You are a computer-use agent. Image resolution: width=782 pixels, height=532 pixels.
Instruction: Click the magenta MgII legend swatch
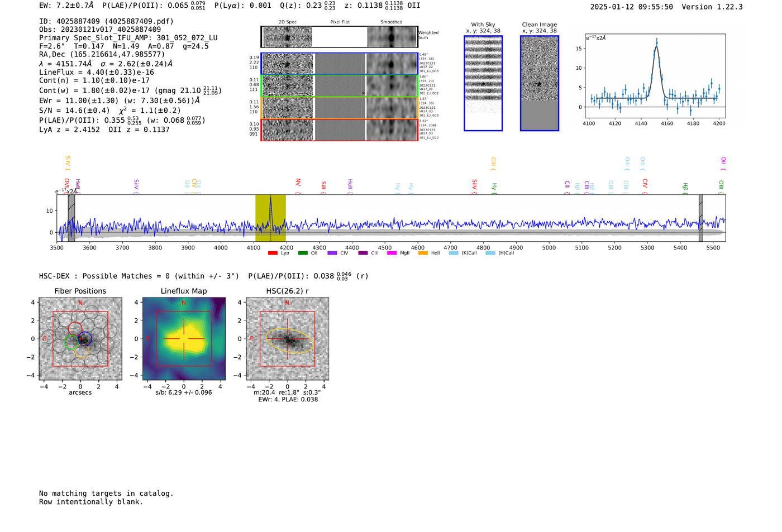(392, 253)
